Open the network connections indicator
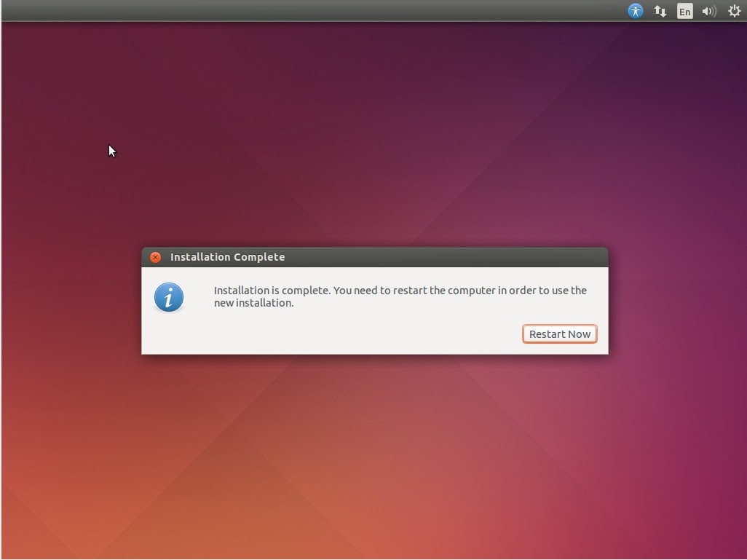Screen dimensions: 747x560 (x=660, y=11)
